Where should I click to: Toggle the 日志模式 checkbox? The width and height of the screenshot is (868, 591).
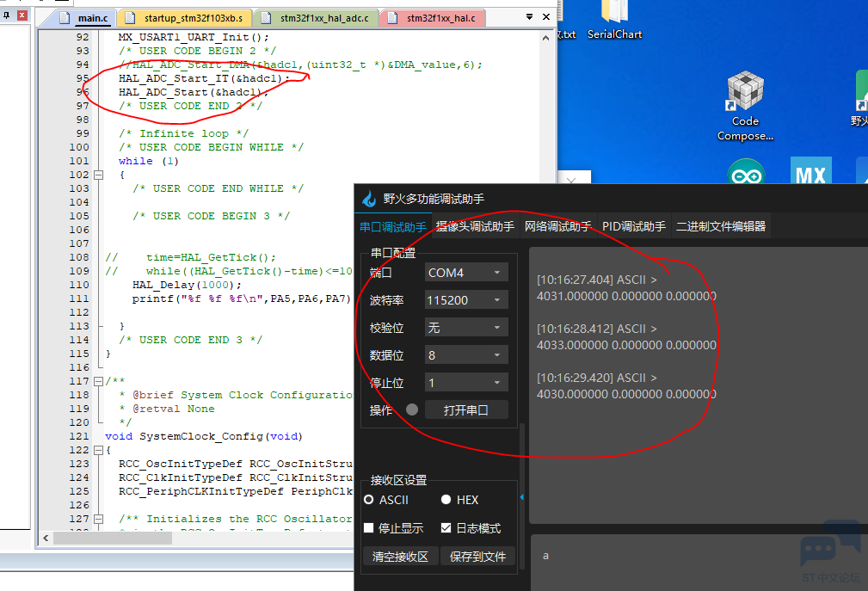(446, 528)
